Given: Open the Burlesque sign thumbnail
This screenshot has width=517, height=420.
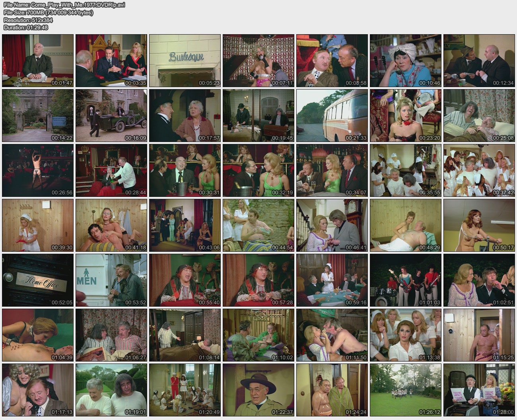Looking at the screenshot, I should 185,60.
